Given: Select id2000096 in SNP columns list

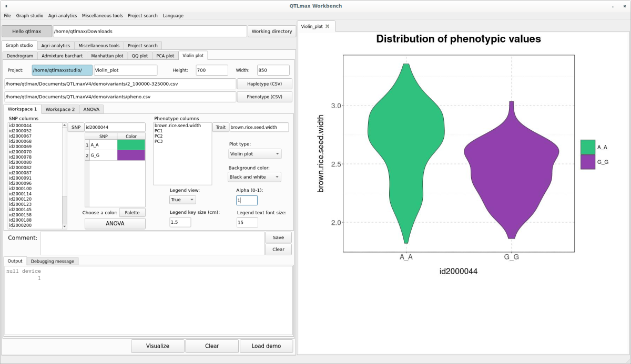Looking at the screenshot, I should 21,183.
